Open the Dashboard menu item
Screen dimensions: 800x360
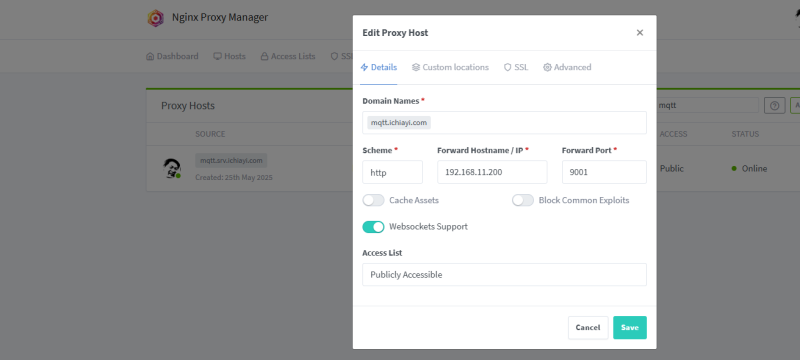[x=172, y=56]
